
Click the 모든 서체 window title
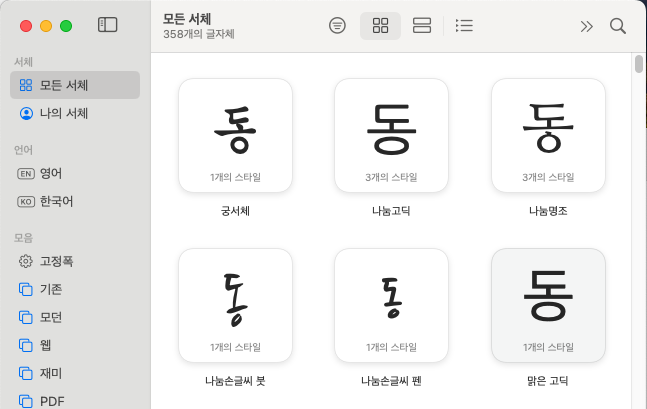(187, 19)
